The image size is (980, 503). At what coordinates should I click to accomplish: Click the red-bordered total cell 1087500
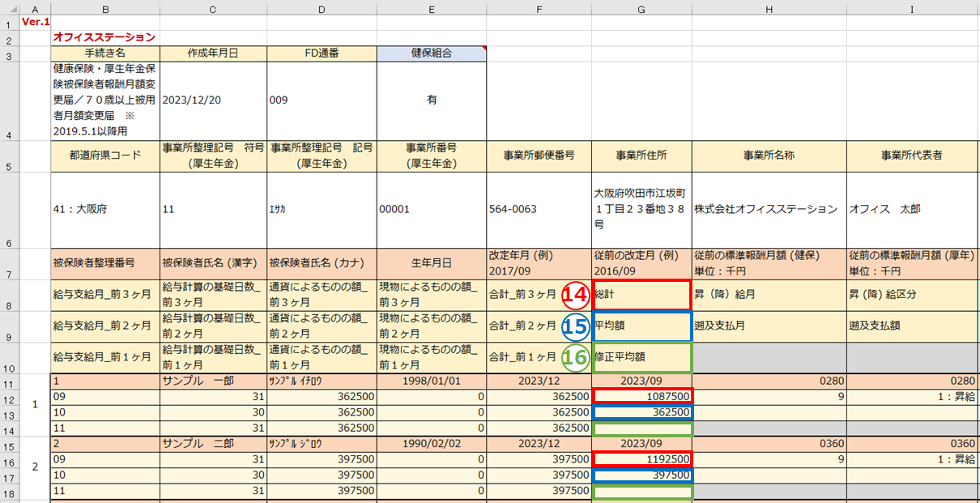pos(642,396)
